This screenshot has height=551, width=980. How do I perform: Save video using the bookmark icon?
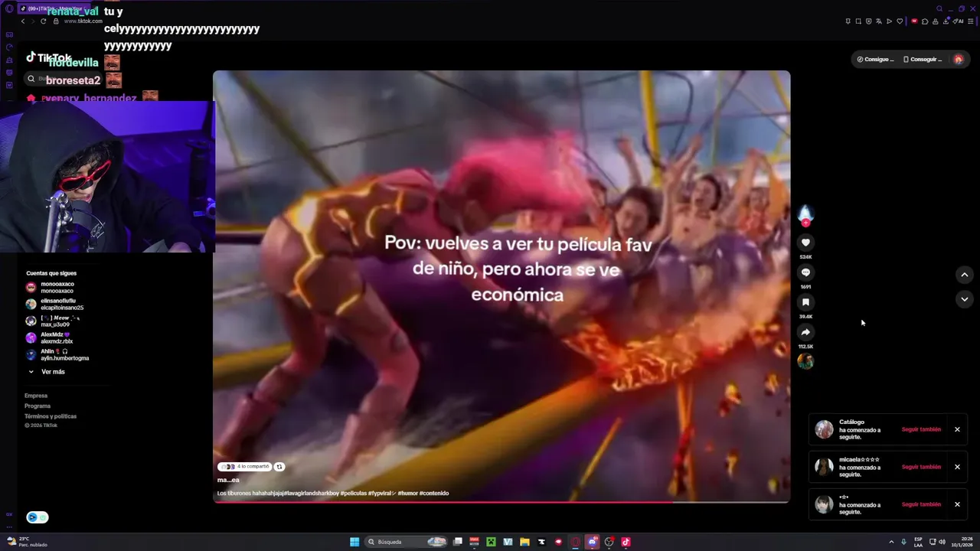805,302
